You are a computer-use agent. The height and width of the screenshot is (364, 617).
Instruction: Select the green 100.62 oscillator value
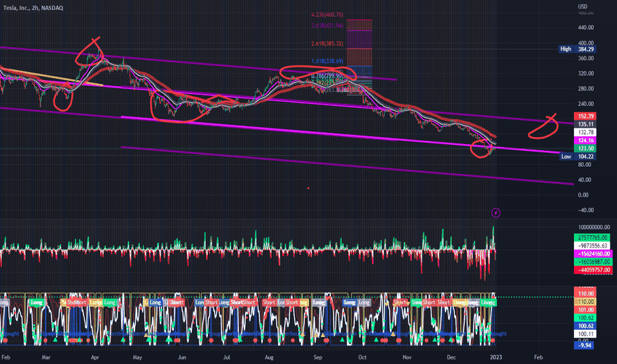tap(585, 318)
